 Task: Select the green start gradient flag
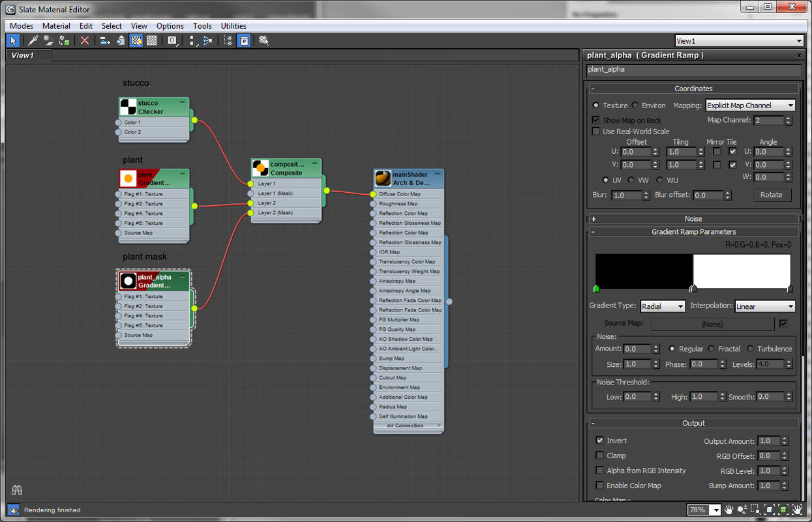click(596, 288)
